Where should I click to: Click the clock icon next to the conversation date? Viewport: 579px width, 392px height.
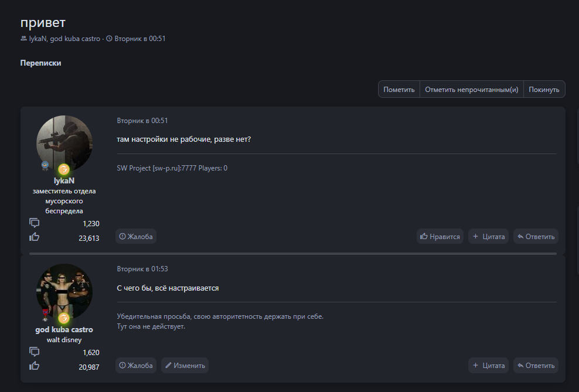coord(109,39)
